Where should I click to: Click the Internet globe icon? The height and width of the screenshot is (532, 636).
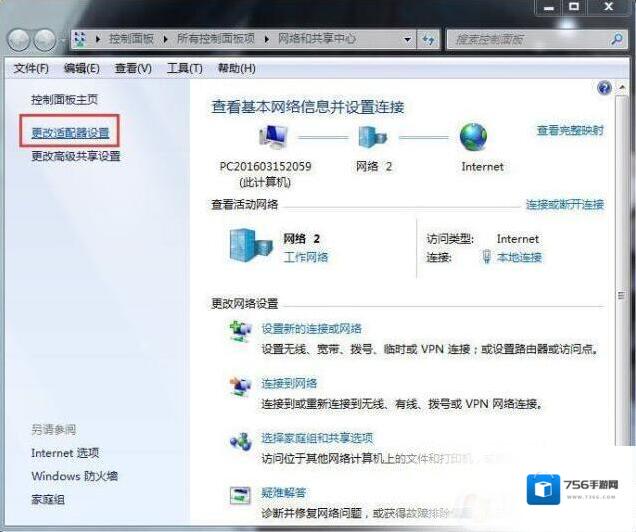[x=473, y=137]
